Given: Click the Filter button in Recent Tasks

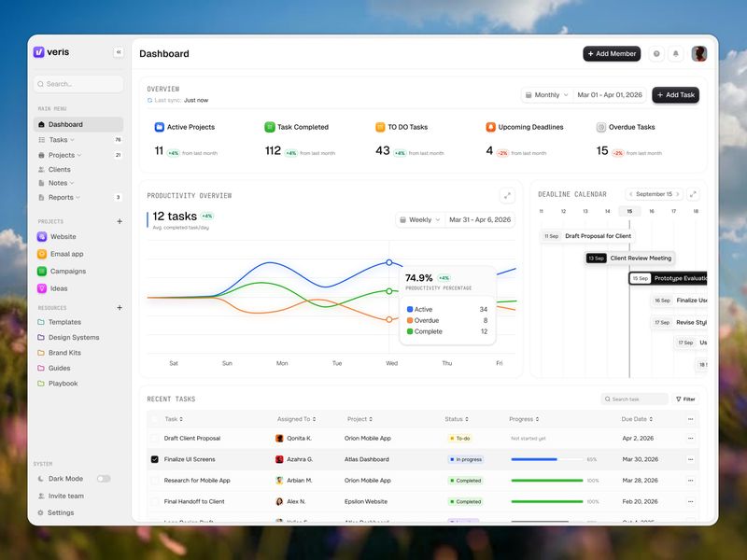Looking at the screenshot, I should [x=685, y=399].
